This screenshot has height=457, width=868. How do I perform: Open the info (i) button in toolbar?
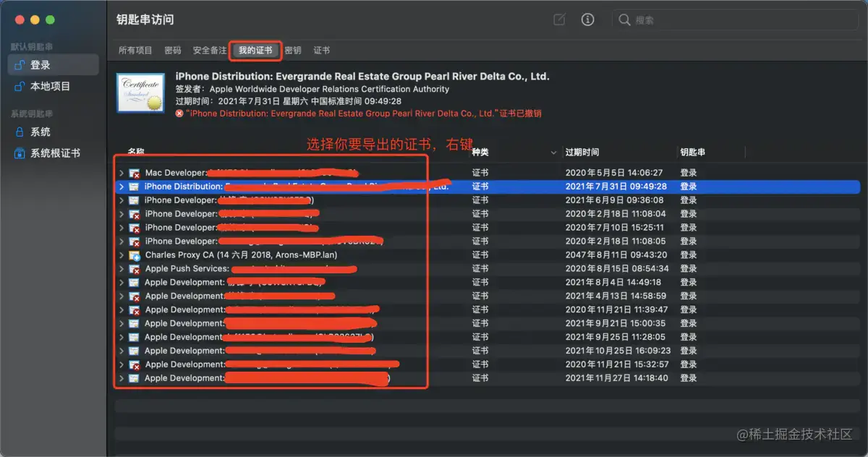point(588,20)
